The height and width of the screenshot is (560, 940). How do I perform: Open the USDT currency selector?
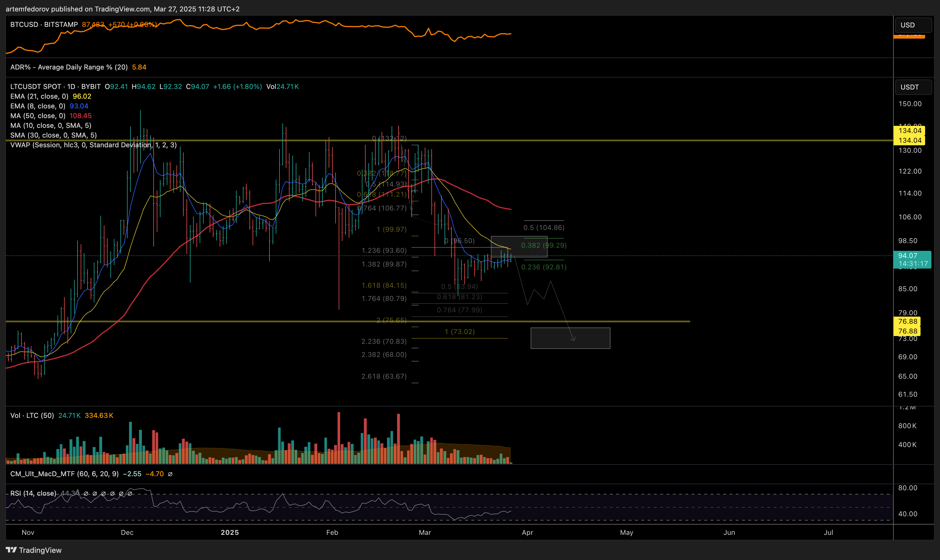click(913, 87)
